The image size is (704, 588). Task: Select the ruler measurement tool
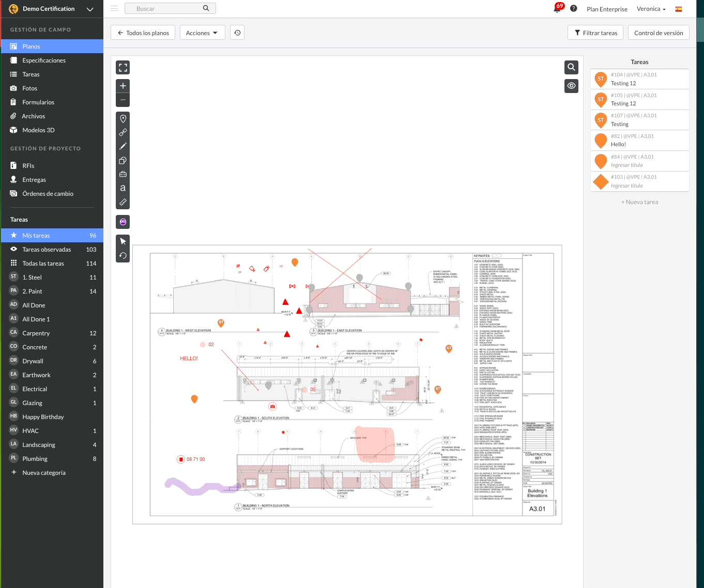tap(123, 203)
